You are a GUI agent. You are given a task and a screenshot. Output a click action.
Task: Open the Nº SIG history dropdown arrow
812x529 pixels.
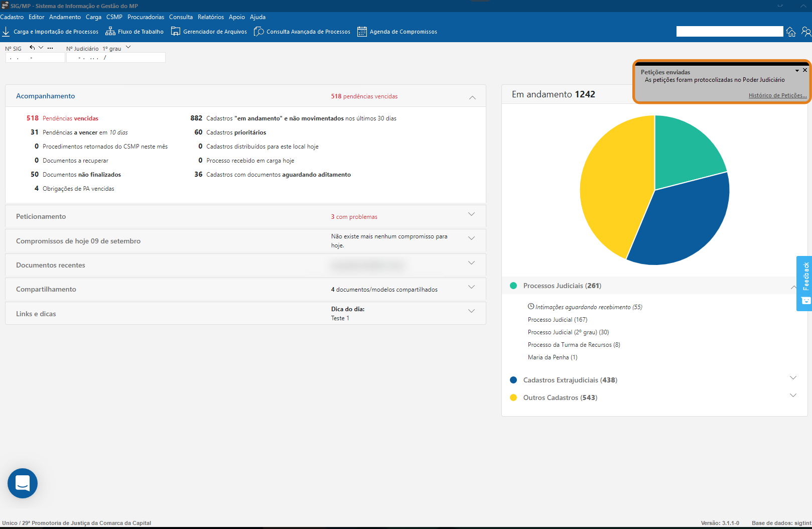pyautogui.click(x=41, y=48)
